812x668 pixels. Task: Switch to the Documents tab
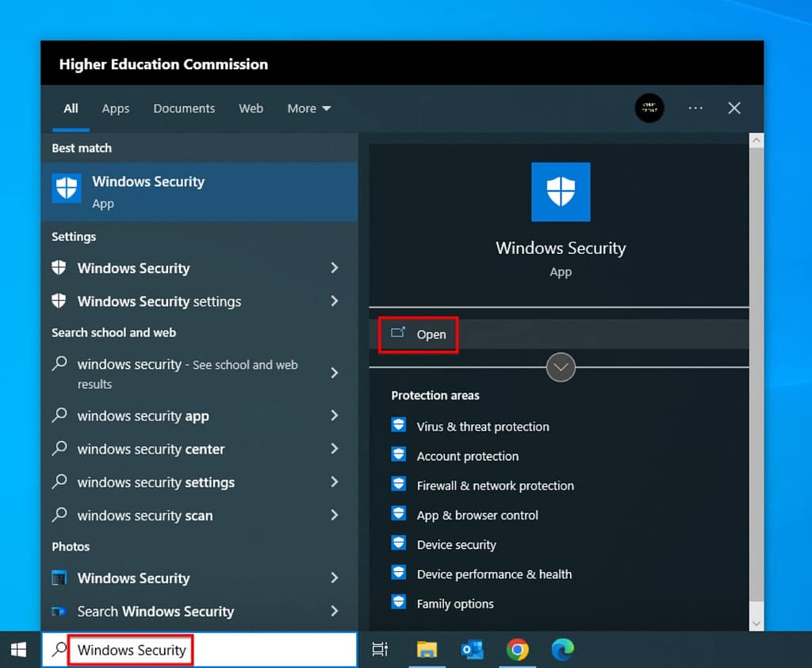[x=184, y=109]
